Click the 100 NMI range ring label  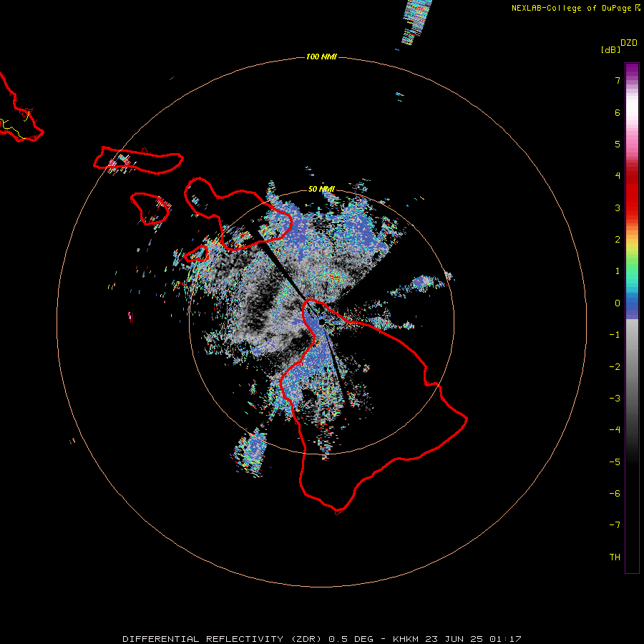[321, 57]
